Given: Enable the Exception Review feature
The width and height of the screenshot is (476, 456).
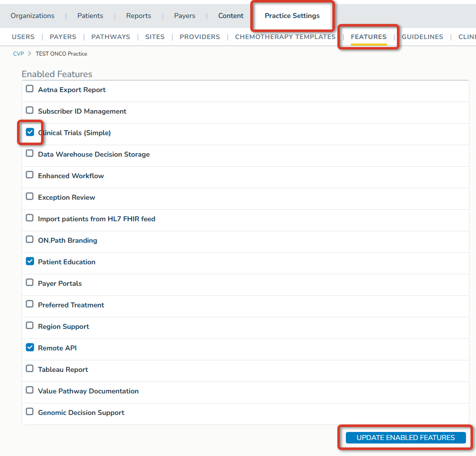Looking at the screenshot, I should point(30,196).
